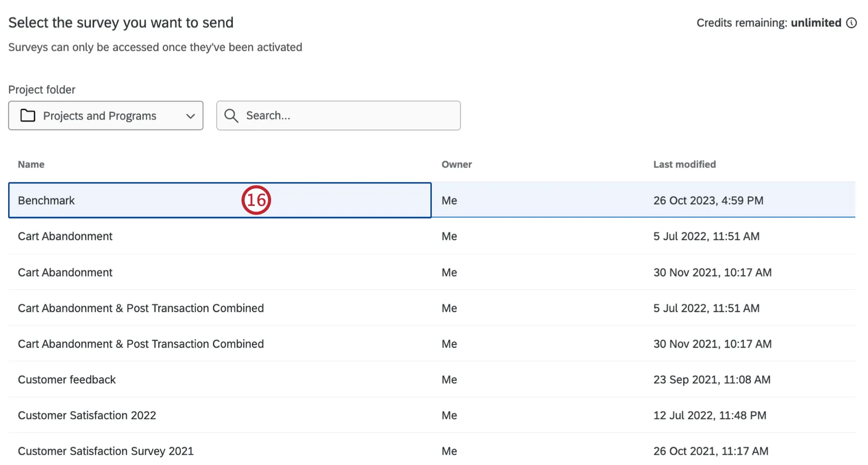Select the Cart Abandonment survey from November 2021
This screenshot has width=868, height=465.
(x=65, y=272)
